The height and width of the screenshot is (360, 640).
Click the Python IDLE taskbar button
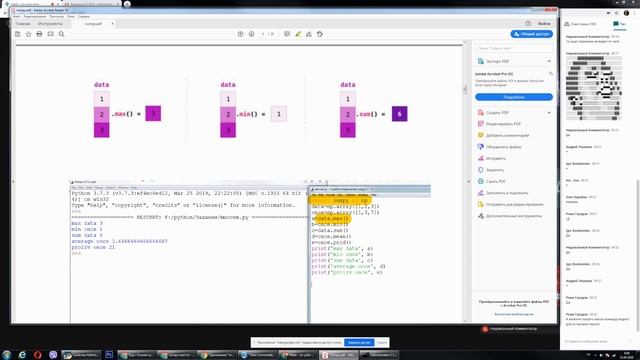[x=81, y=355]
